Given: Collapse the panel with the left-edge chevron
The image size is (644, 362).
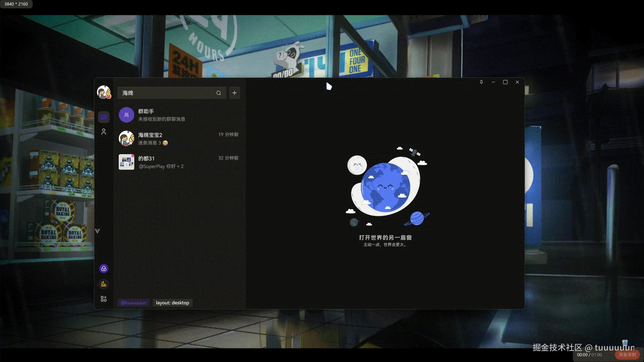Looking at the screenshot, I should pos(97,231).
